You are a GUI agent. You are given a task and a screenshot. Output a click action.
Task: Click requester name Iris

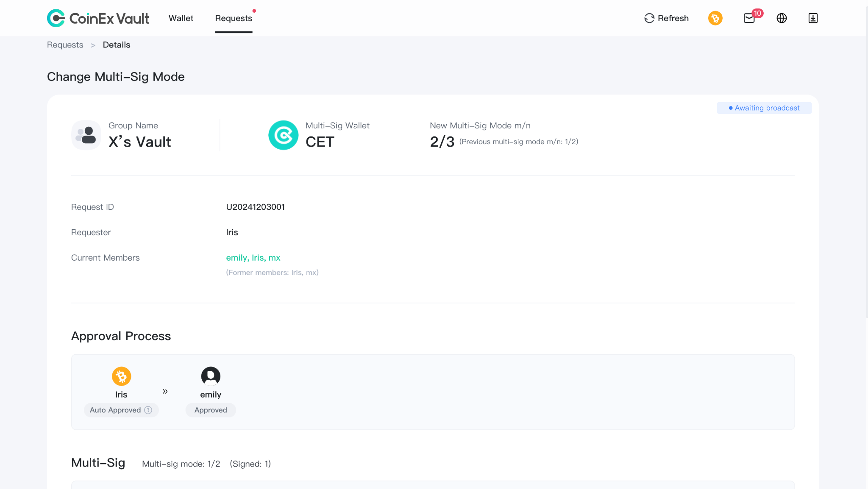point(232,232)
